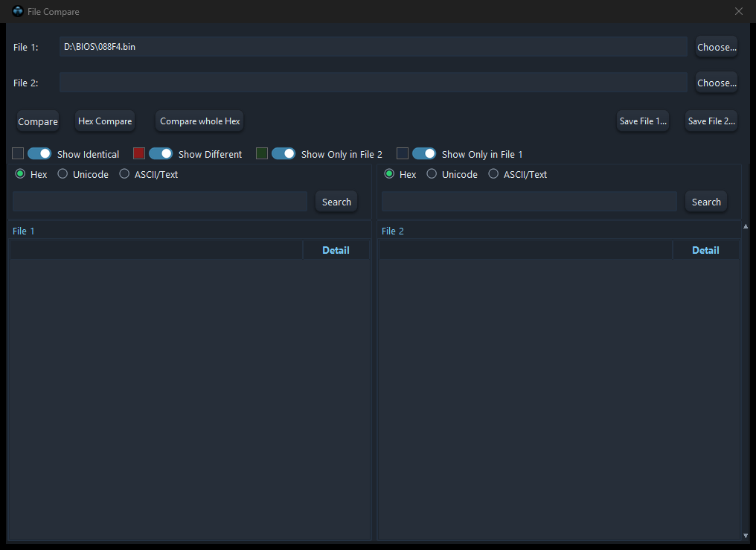Run the Compare button

pyautogui.click(x=38, y=121)
